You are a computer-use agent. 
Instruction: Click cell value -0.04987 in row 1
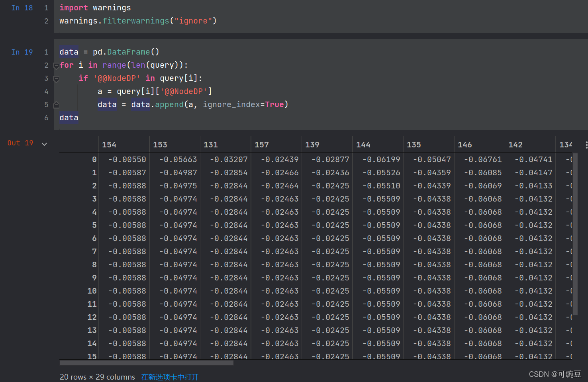[178, 172]
